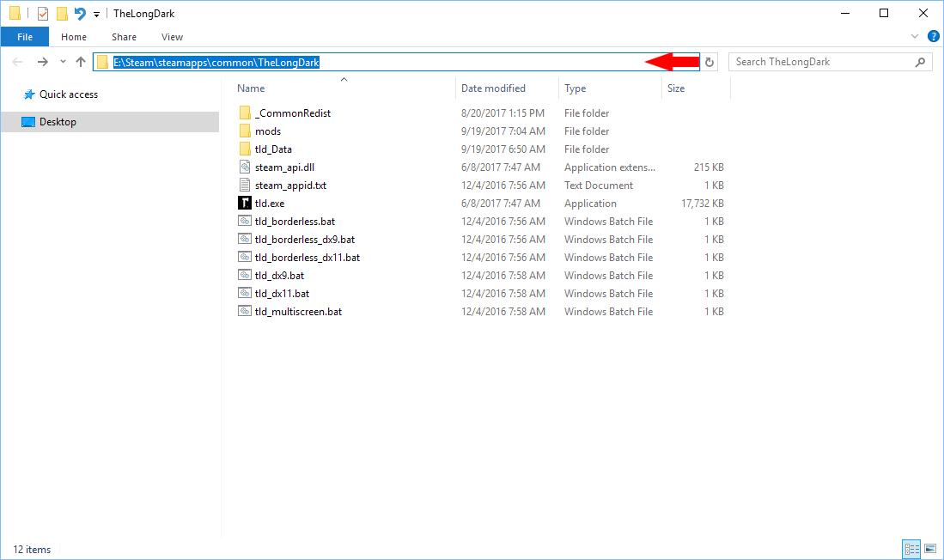The height and width of the screenshot is (560, 944).
Task: Switch to the Share ribbon tab
Action: (x=124, y=37)
